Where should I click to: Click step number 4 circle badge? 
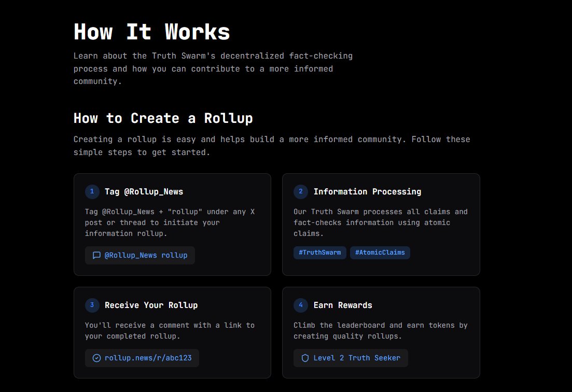pyautogui.click(x=301, y=305)
